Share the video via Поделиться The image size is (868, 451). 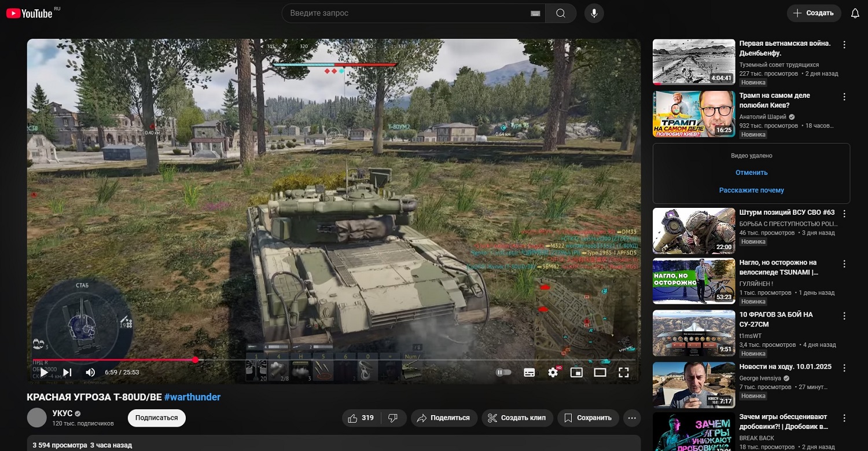[444, 418]
